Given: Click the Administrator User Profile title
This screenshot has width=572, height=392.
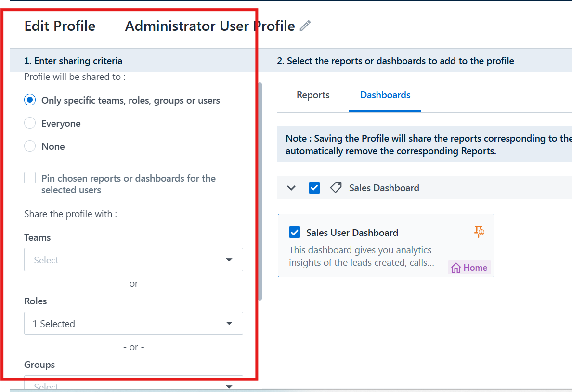Looking at the screenshot, I should (x=210, y=26).
